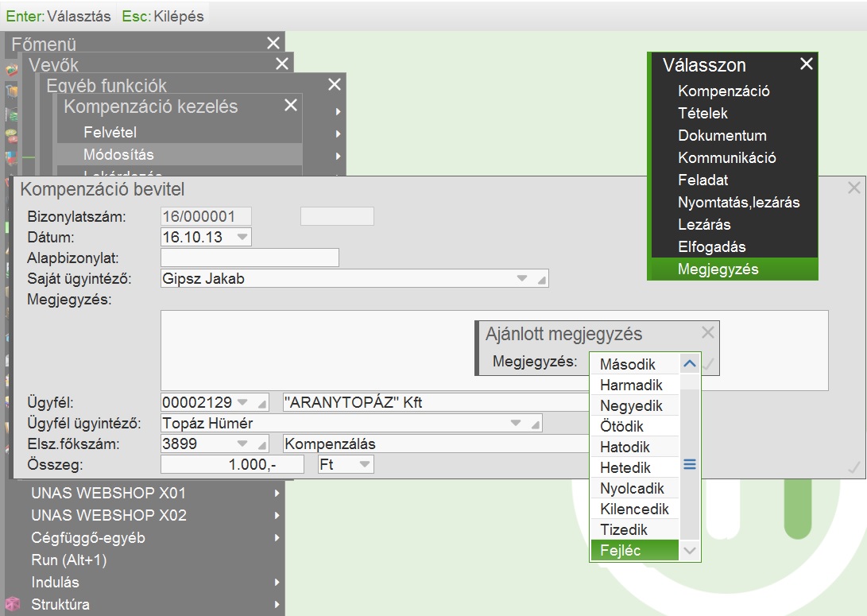Close the Válasszon popup menu
Image resolution: width=867 pixels, height=616 pixels.
[x=806, y=64]
